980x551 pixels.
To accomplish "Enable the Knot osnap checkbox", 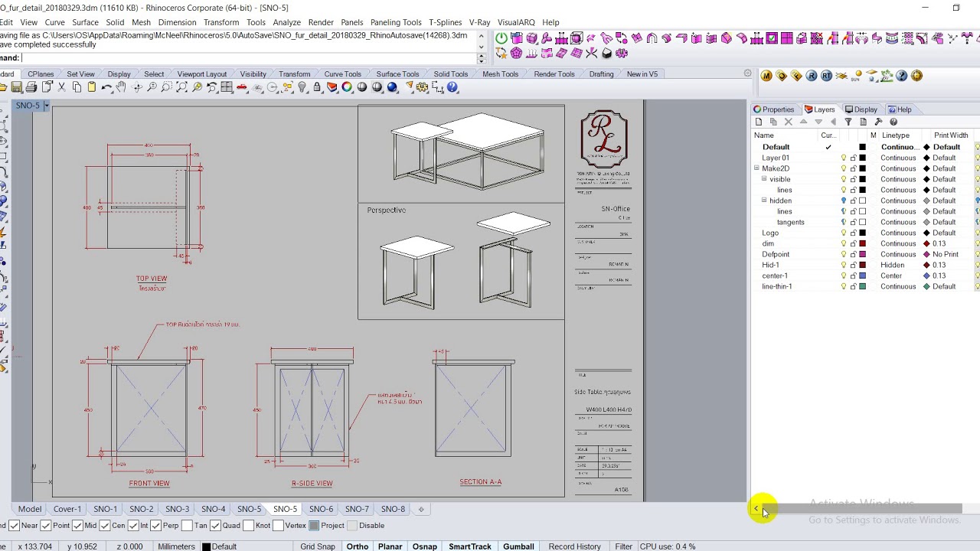I will (x=248, y=526).
